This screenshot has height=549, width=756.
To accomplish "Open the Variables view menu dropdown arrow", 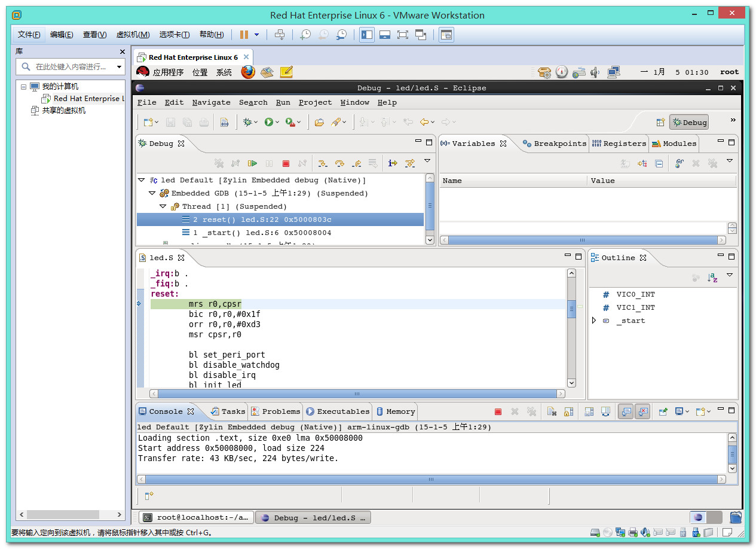I will 730,161.
